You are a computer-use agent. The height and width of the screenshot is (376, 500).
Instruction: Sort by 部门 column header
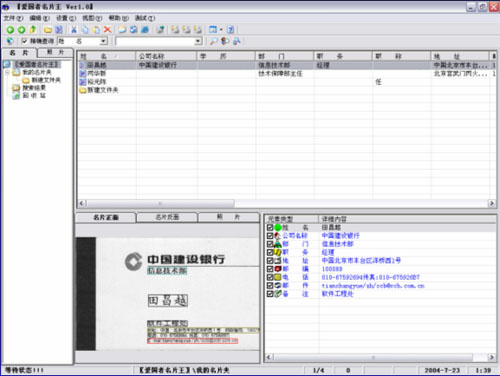pyautogui.click(x=285, y=56)
